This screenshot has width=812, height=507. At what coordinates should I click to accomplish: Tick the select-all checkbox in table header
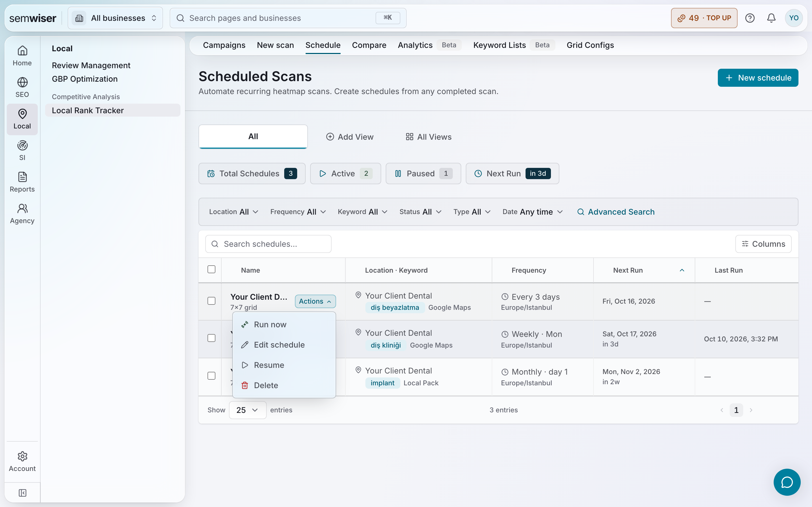point(211,270)
